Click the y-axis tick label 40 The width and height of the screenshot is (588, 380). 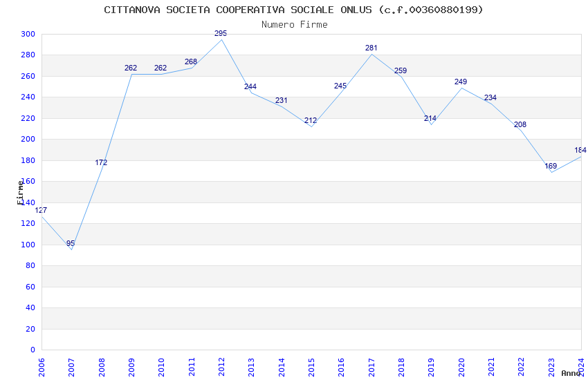30,307
